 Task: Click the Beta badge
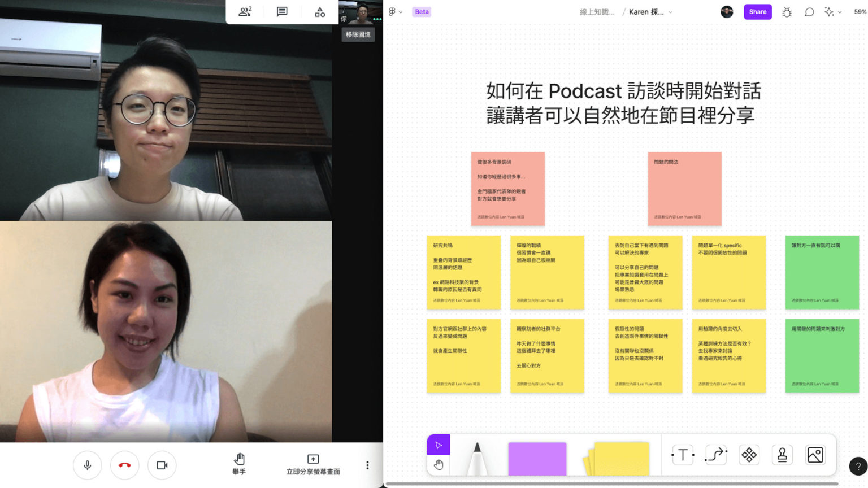[x=422, y=11]
